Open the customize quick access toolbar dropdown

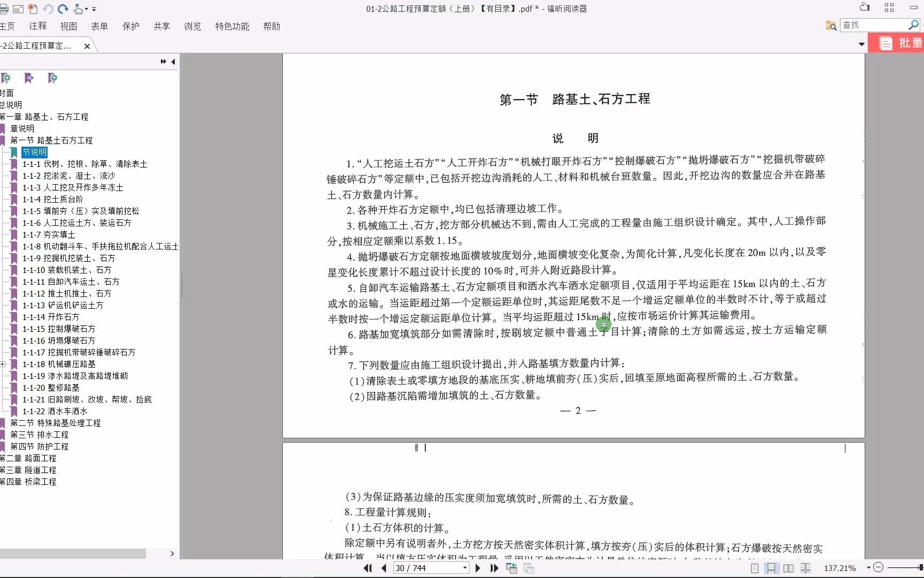[x=94, y=9]
